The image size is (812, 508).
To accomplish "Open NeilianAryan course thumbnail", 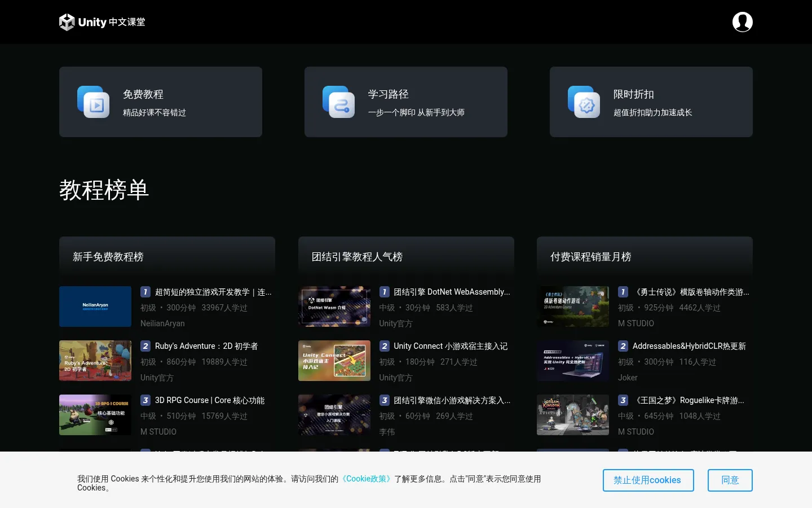I will 95,306.
